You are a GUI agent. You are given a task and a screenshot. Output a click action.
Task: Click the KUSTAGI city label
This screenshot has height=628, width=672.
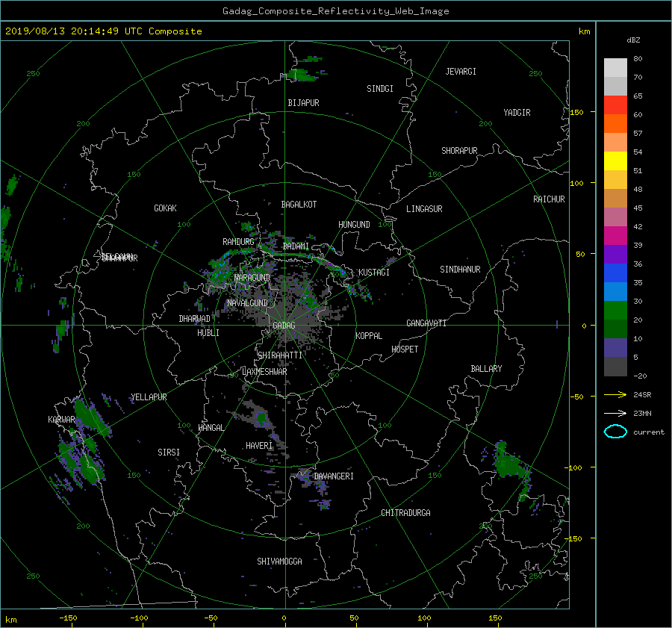tap(374, 273)
